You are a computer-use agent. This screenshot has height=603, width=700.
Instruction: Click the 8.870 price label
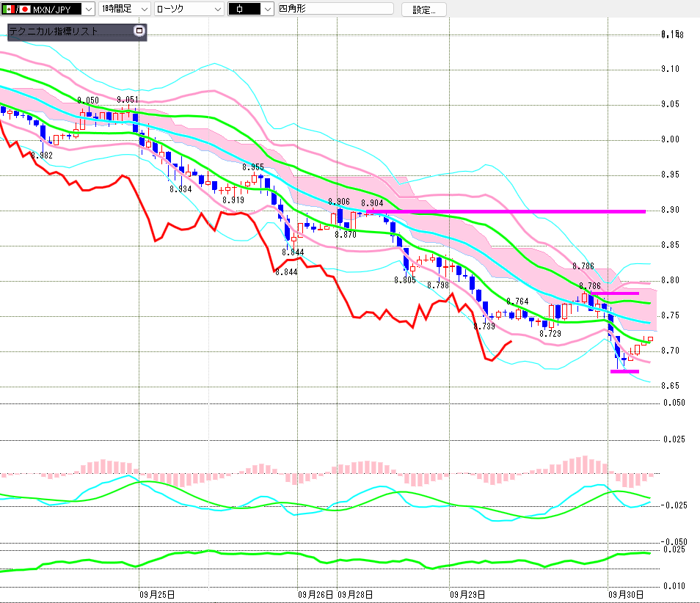coord(346,234)
